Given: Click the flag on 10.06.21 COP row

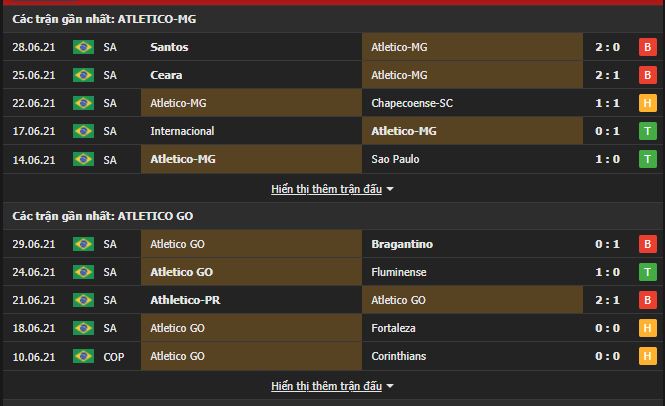Looking at the screenshot, I should [83, 356].
